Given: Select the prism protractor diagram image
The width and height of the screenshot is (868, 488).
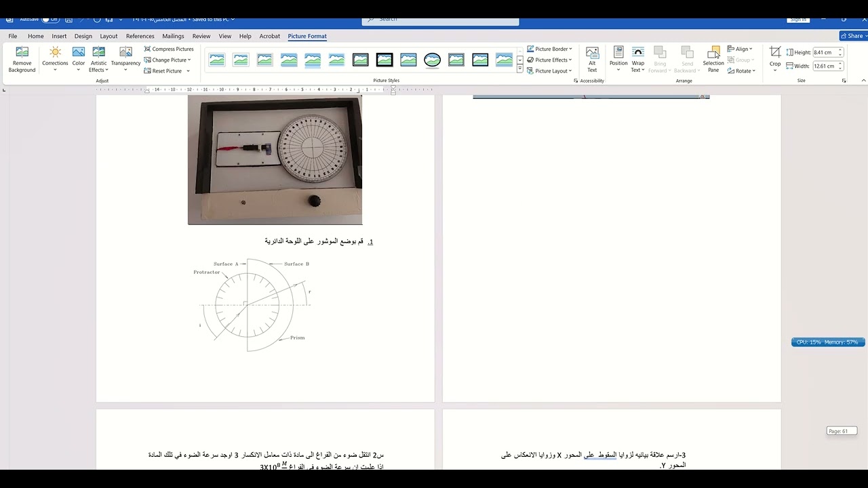Looking at the screenshot, I should pyautogui.click(x=254, y=304).
